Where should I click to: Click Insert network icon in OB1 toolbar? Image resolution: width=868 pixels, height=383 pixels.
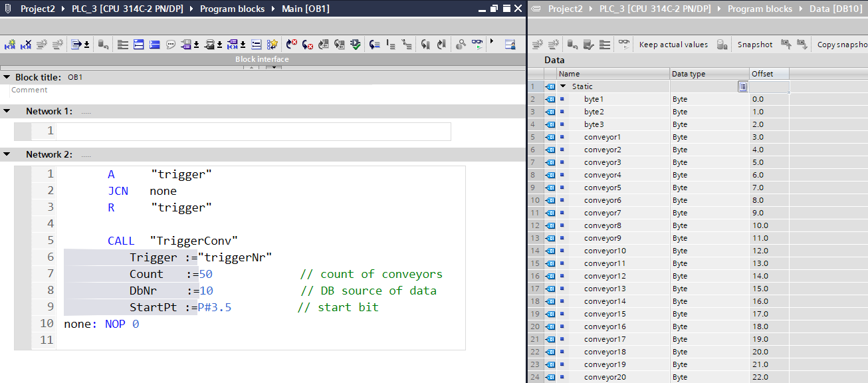9,45
